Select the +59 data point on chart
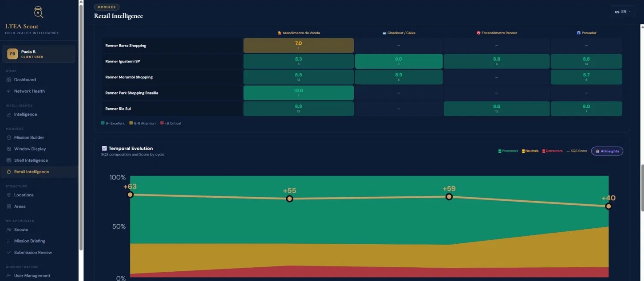The height and width of the screenshot is (281, 644). click(449, 196)
